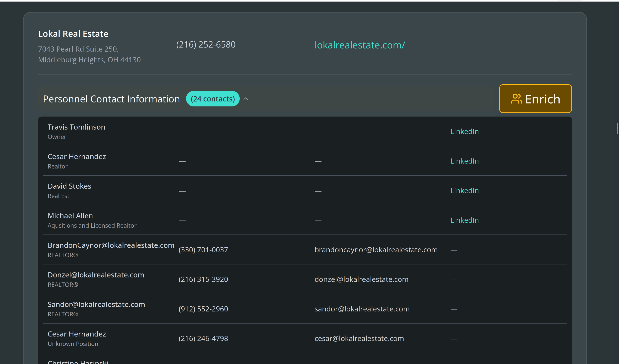Click the email donzel@lokalrealestate.com
Screen dimensions: 619x364
point(361,279)
